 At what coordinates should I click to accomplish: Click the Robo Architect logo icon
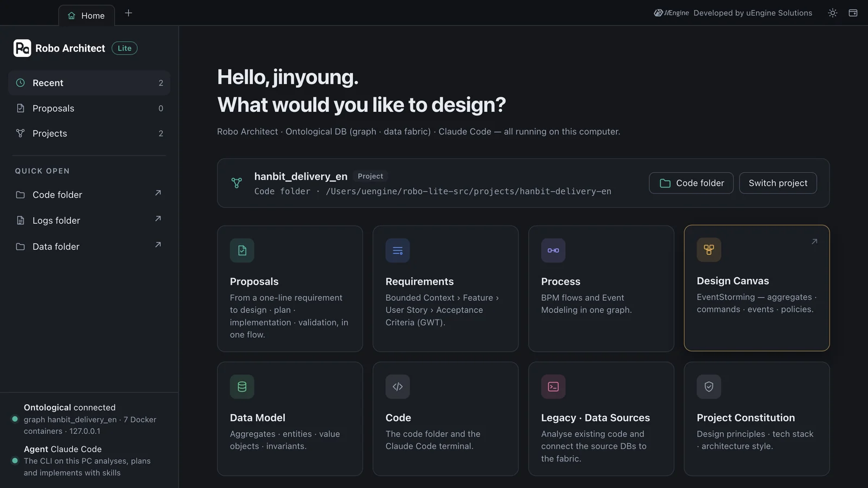coord(22,48)
